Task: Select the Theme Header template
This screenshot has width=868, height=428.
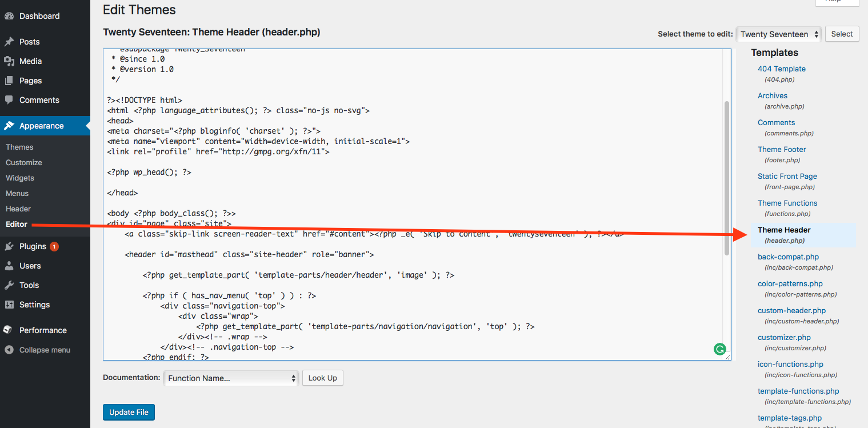Action: pos(784,230)
